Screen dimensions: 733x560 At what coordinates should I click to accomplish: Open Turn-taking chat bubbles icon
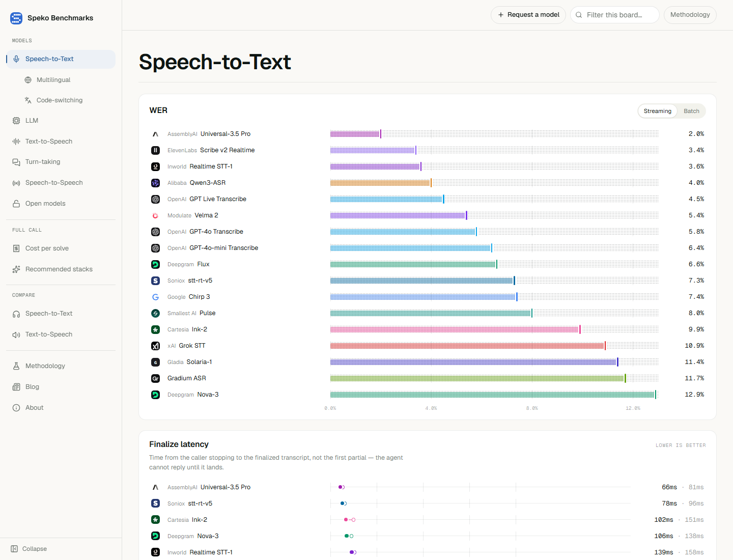(16, 162)
